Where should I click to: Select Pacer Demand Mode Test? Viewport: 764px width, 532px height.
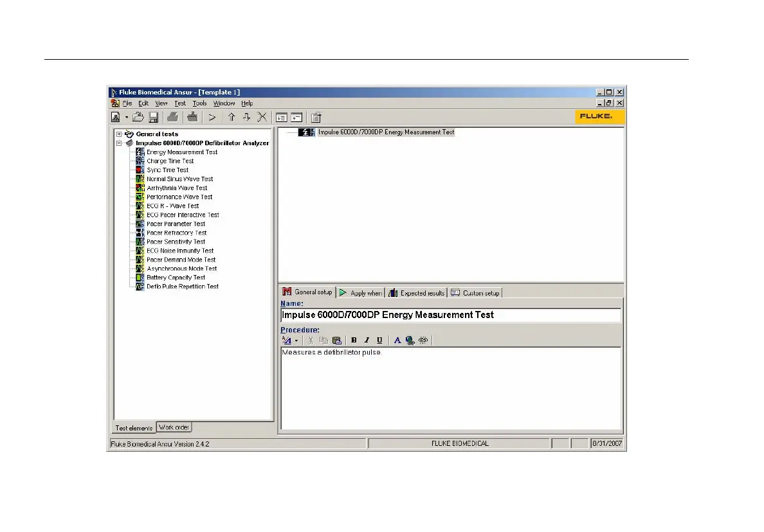point(181,260)
